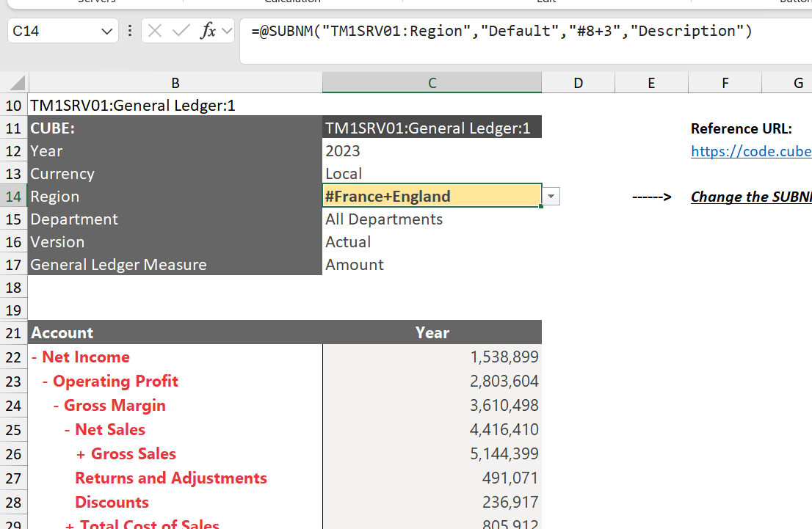Select the Version value cell Actual
This screenshot has width=812, height=529.
pos(432,242)
